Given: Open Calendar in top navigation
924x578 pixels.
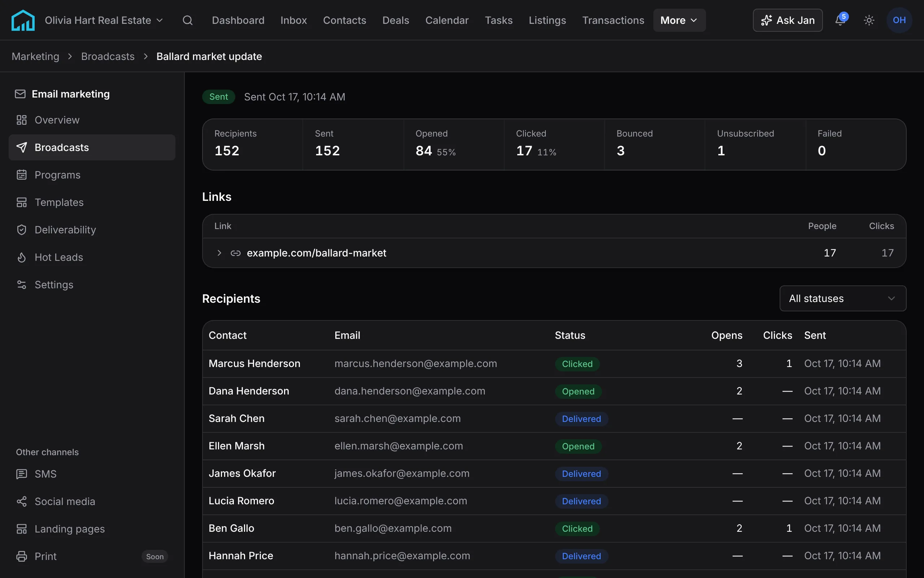Looking at the screenshot, I should (x=447, y=20).
